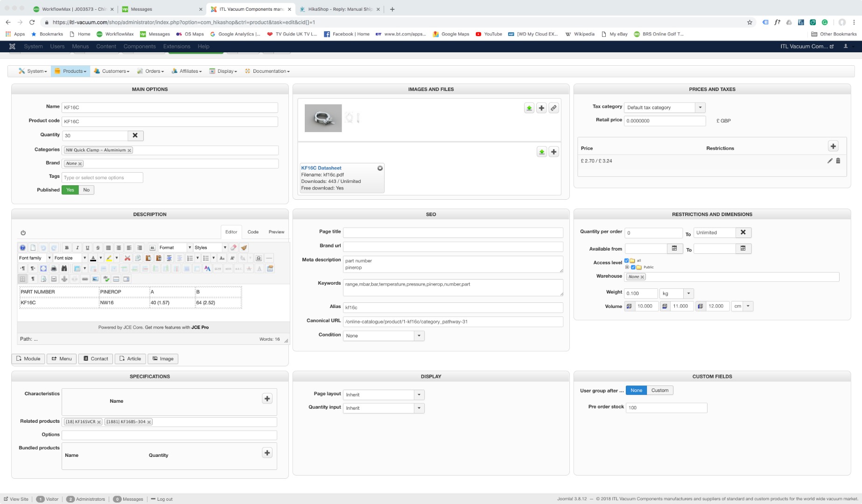
Task: Switch to the Code editor tab
Action: pos(253,232)
